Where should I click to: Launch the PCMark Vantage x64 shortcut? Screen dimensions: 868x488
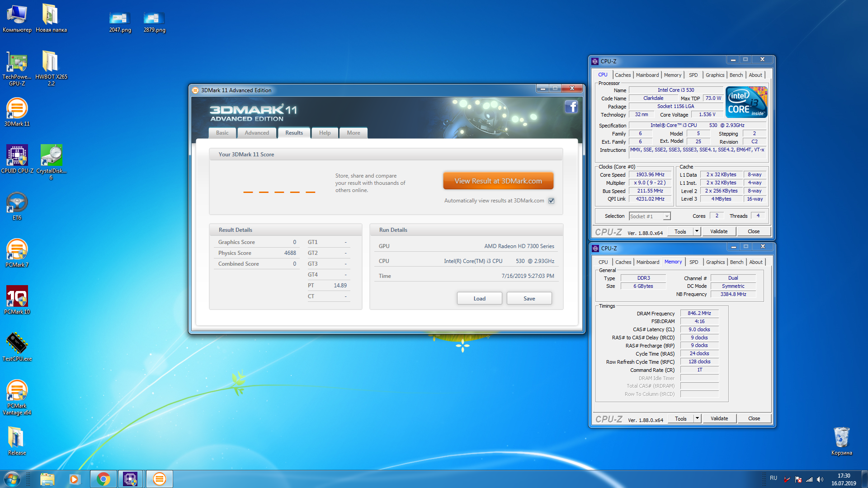pos(17,397)
